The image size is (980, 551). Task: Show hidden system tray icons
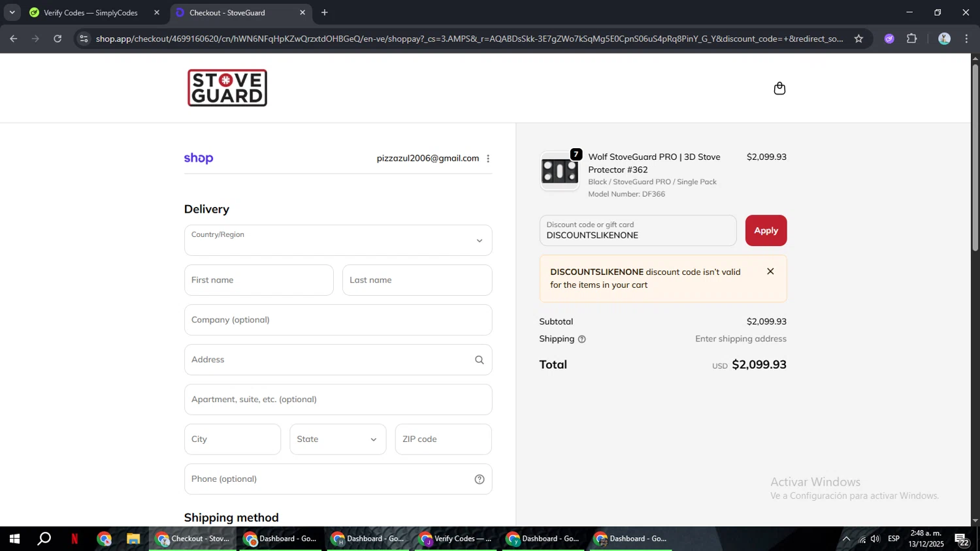click(846, 539)
